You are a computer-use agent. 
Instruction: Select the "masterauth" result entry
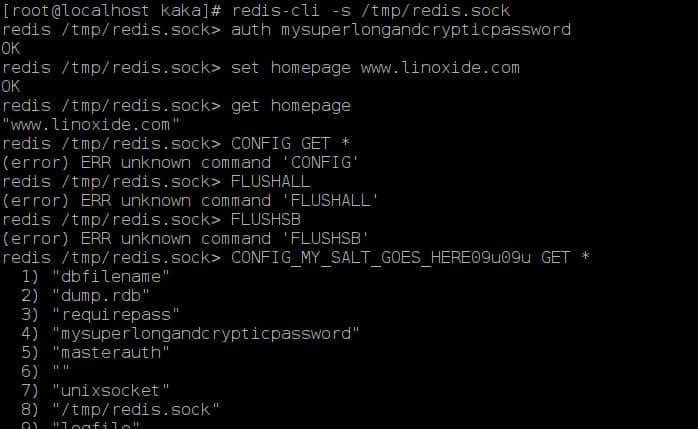coord(111,352)
